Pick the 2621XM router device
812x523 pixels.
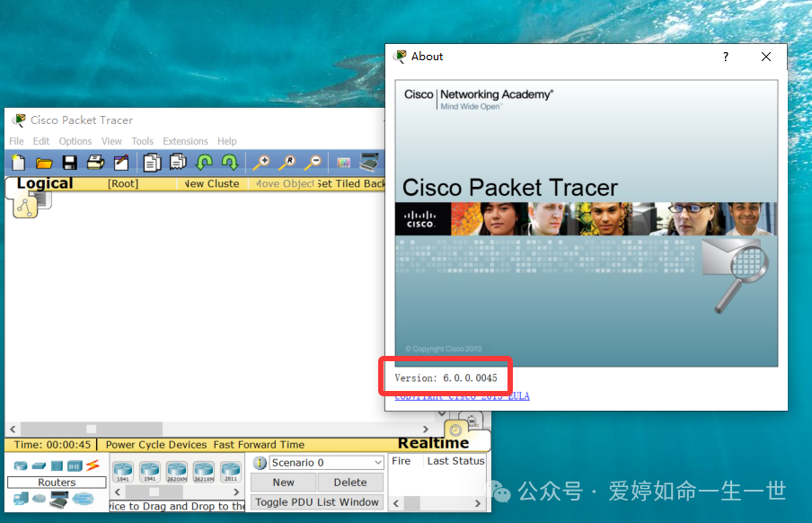pyautogui.click(x=204, y=472)
